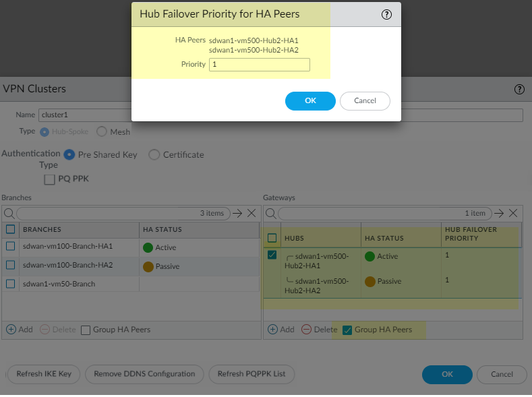Open help for Hub Failover Priority dialog
Image resolution: width=532 pixels, height=397 pixels.
386,14
